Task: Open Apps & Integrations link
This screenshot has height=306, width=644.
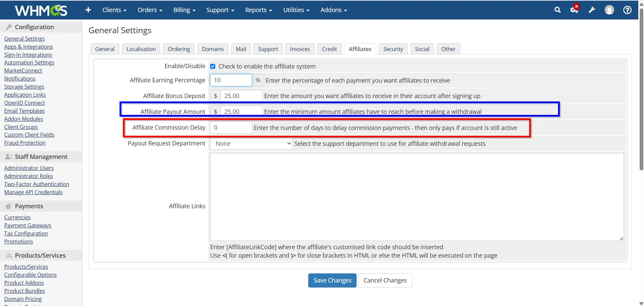Action: click(x=29, y=47)
